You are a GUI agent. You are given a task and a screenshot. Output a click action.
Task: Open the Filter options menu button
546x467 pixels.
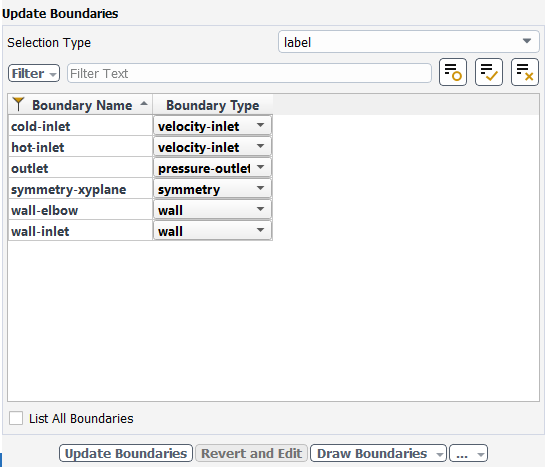pyautogui.click(x=34, y=73)
